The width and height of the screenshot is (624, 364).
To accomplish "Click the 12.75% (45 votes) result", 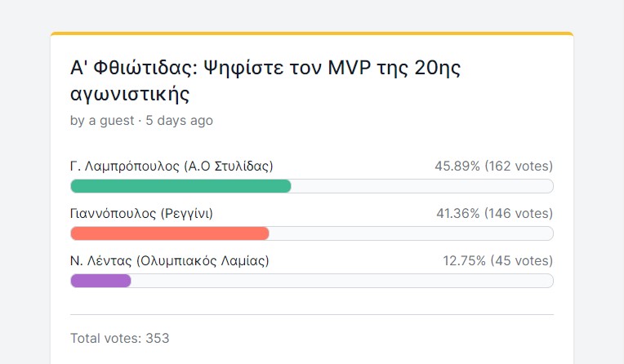I will pyautogui.click(x=498, y=261).
